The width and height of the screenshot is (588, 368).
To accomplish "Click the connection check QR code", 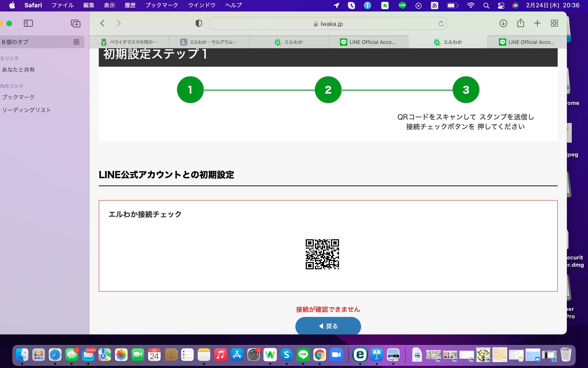I will (322, 254).
